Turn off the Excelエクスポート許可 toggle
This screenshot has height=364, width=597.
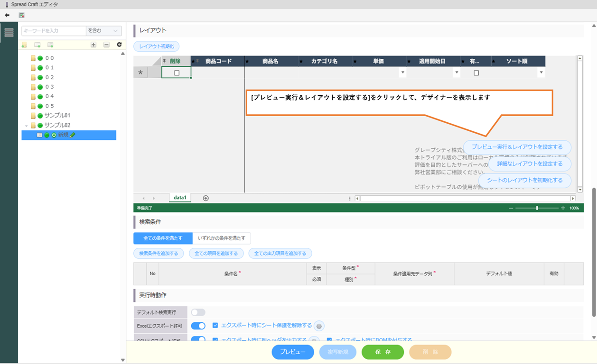point(198,326)
